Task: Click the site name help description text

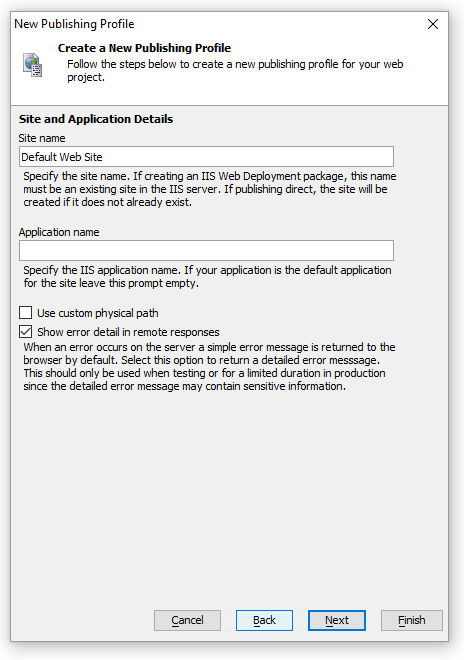Action: 210,189
